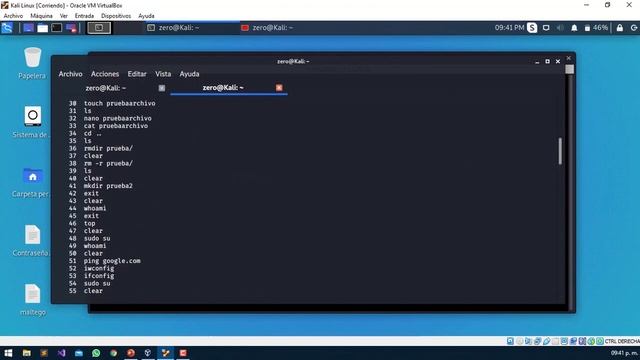Open Contraseña file on desktop
The width and height of the screenshot is (640, 360).
point(32,240)
